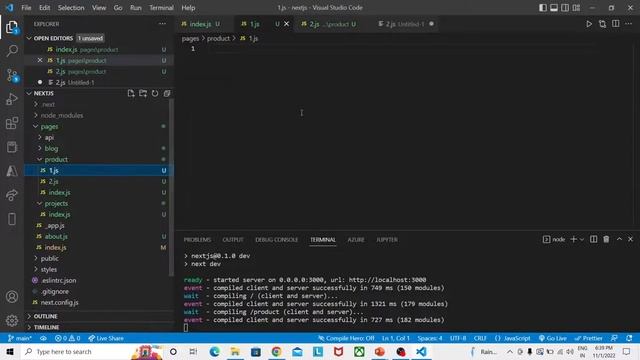Open about.js in the explorer
Image resolution: width=640 pixels, height=360 pixels.
tap(56, 237)
